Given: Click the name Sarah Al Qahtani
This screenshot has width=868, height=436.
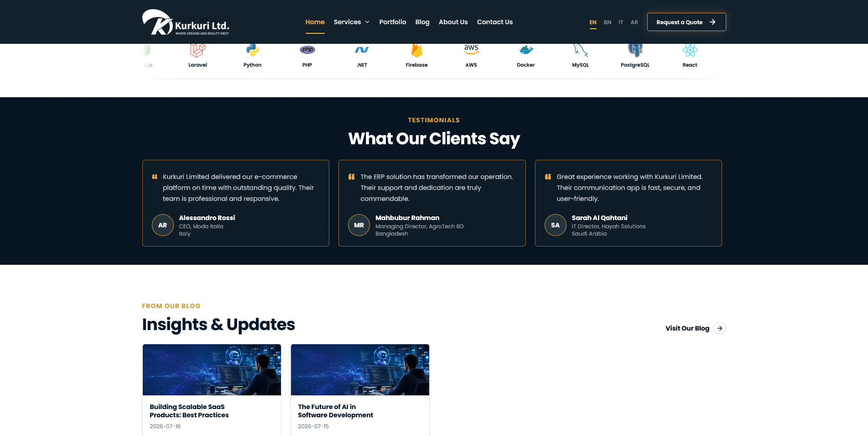Looking at the screenshot, I should pos(599,218).
